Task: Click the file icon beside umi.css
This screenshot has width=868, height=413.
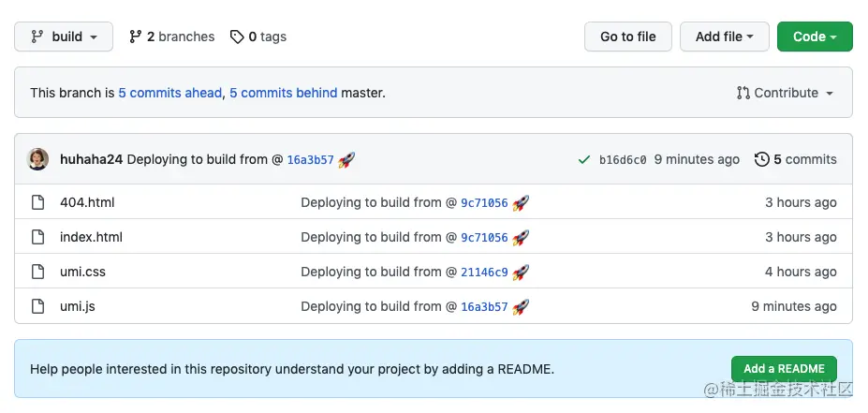Action: [38, 272]
